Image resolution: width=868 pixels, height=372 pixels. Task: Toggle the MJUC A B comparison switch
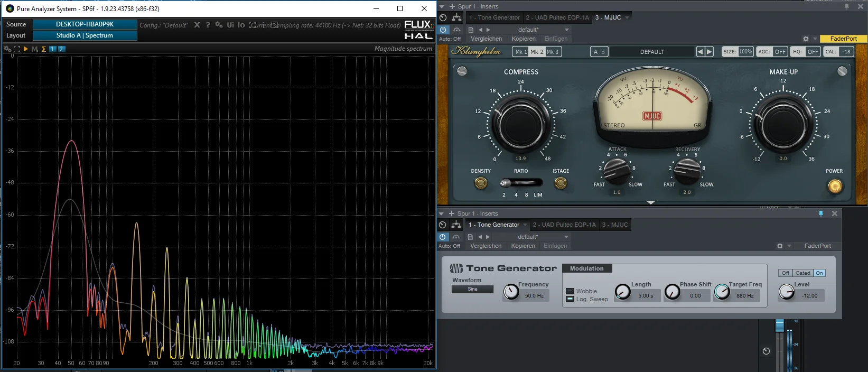tap(599, 52)
